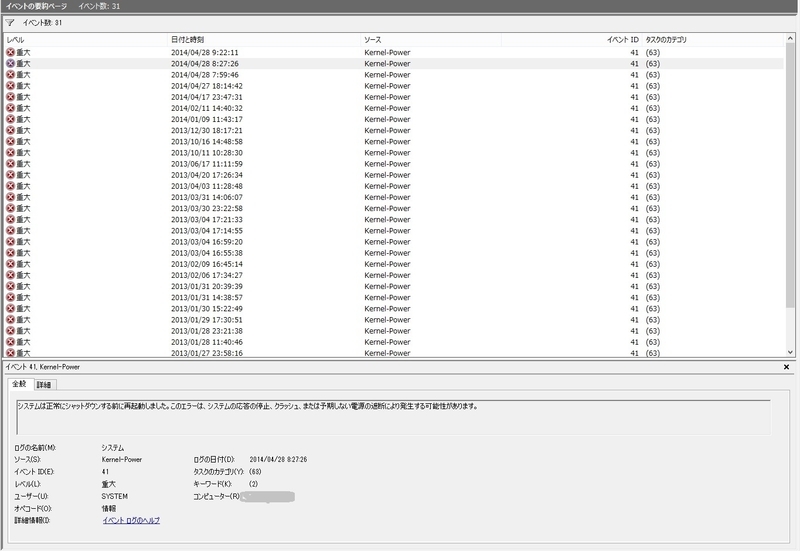Select date cell 2013/01/30 15:22:49
The image size is (800, 551).
pyautogui.click(x=207, y=309)
